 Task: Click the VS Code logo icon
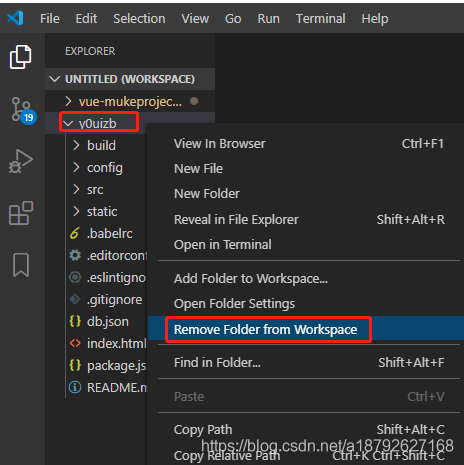(x=16, y=18)
